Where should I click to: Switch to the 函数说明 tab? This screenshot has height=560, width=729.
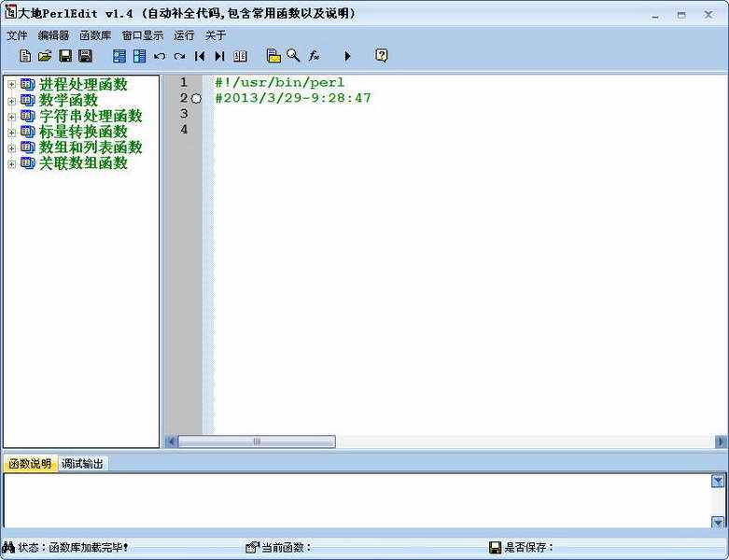click(30, 463)
